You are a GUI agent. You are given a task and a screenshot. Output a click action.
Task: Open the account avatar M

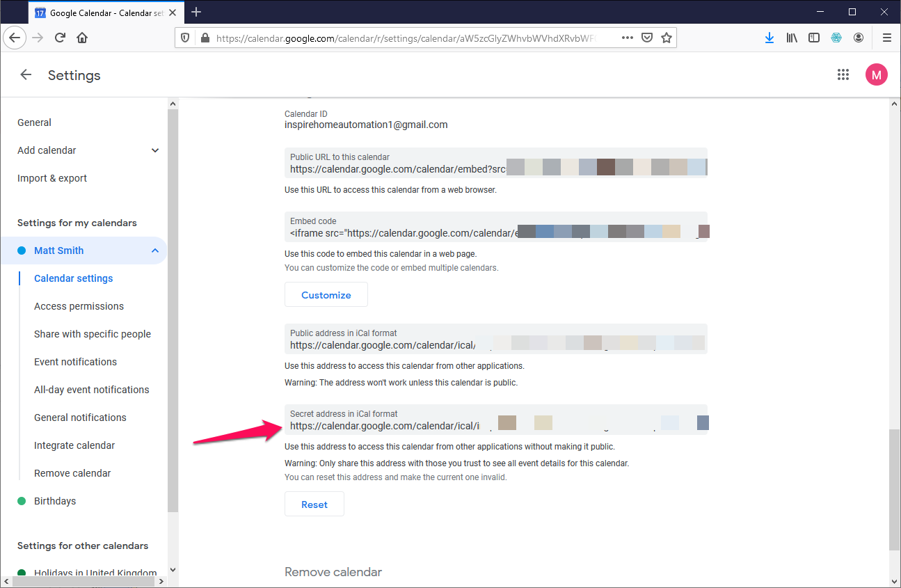876,75
